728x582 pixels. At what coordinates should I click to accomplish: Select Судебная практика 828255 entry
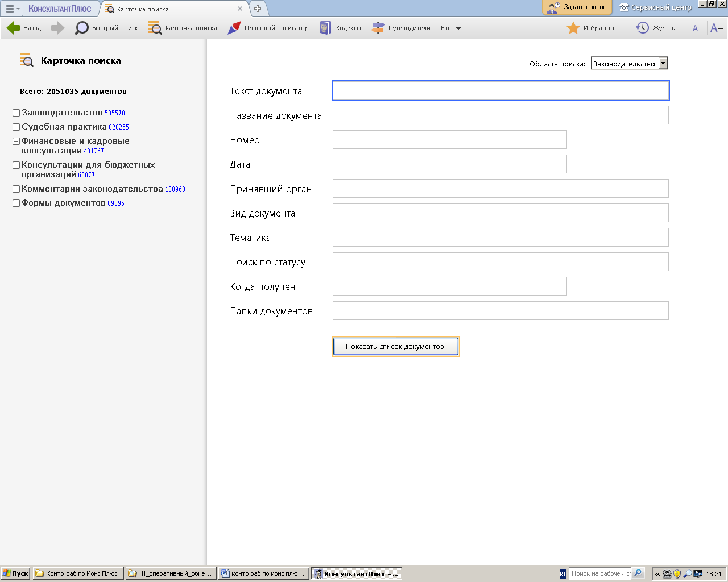click(75, 127)
